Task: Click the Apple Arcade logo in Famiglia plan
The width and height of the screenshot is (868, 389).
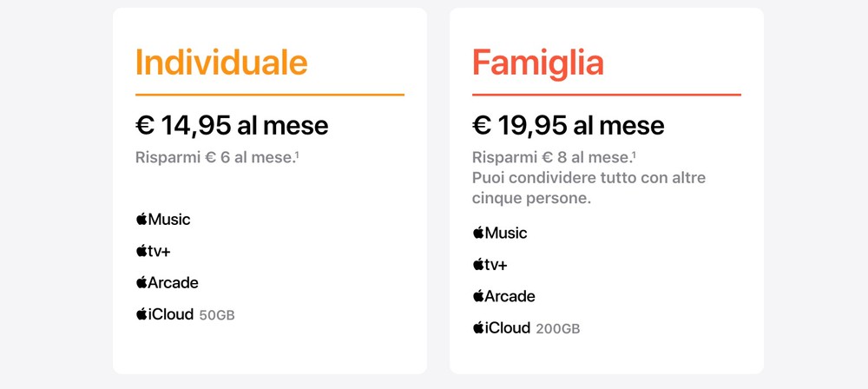Action: (x=503, y=297)
